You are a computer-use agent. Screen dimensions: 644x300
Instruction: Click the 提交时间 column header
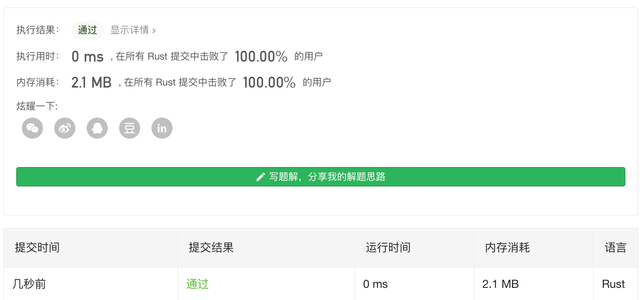37,247
